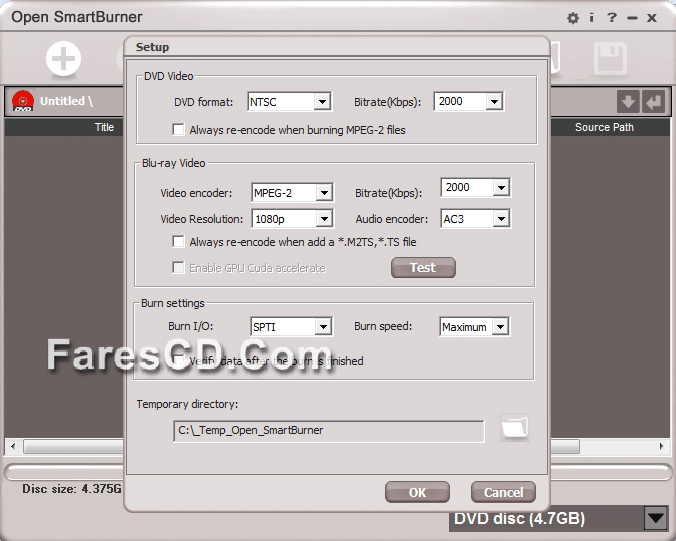Click the save project floppy disk icon
The height and width of the screenshot is (541, 676).
[x=610, y=58]
